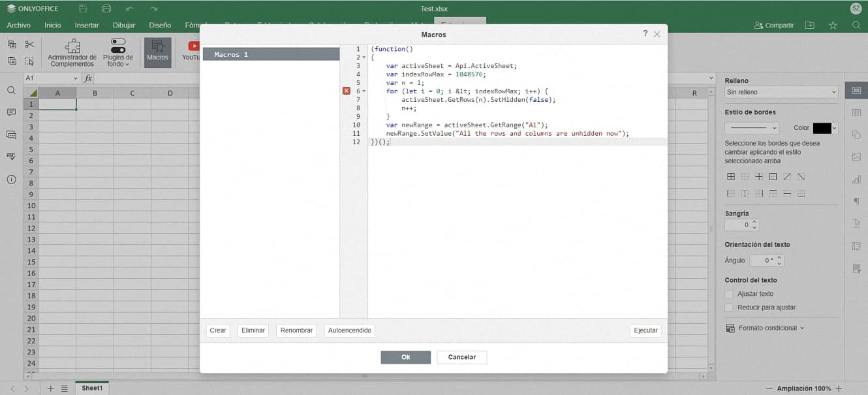Enable the Ajustar texto checkbox
The height and width of the screenshot is (395, 868).
coord(730,294)
